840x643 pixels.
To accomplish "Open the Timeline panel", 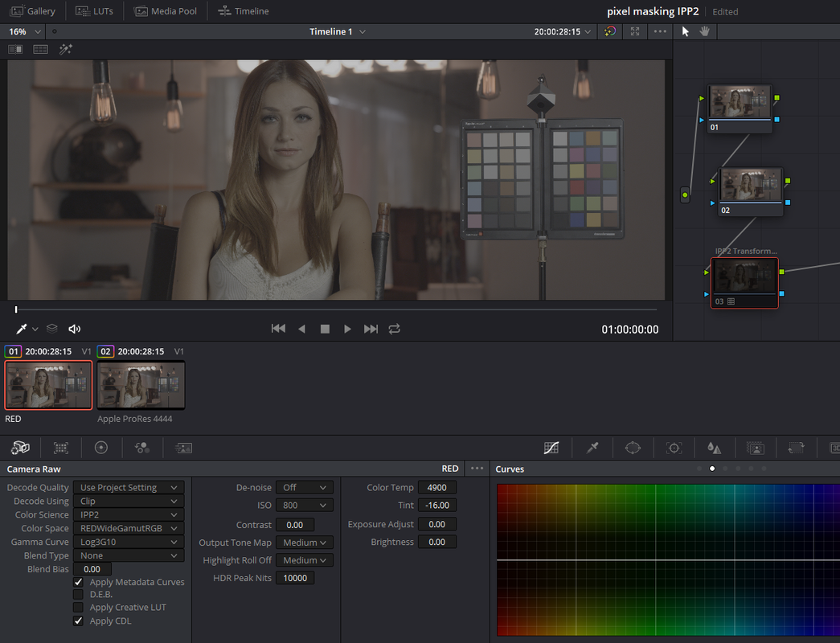I will [244, 11].
